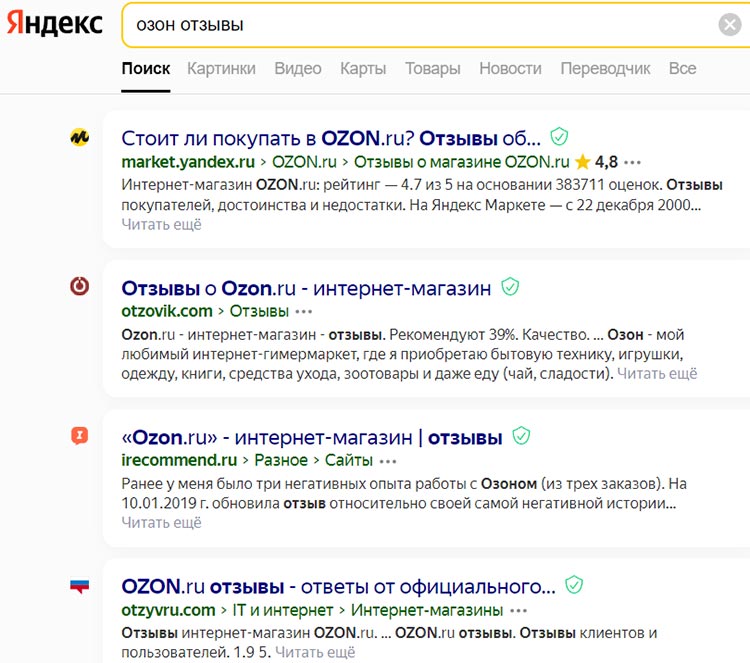Switch to the Новости tab
Image resolution: width=750 pixels, height=663 pixels.
coord(510,68)
